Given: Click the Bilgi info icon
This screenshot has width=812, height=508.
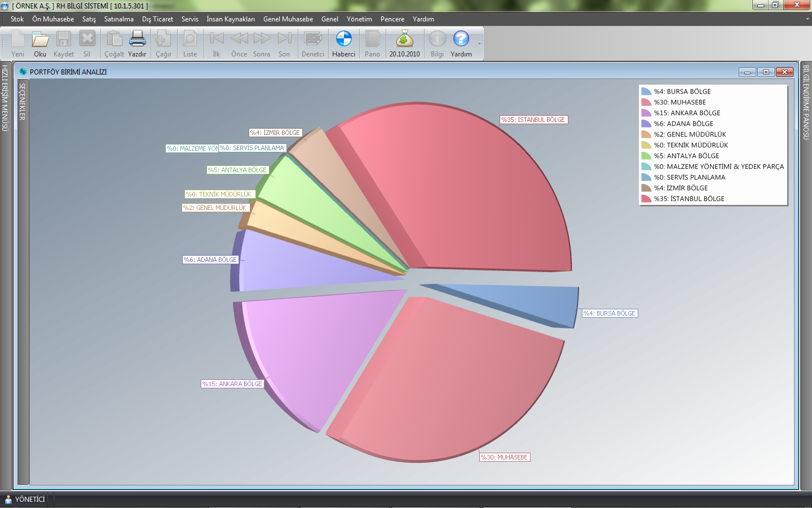Looking at the screenshot, I should click(x=437, y=40).
